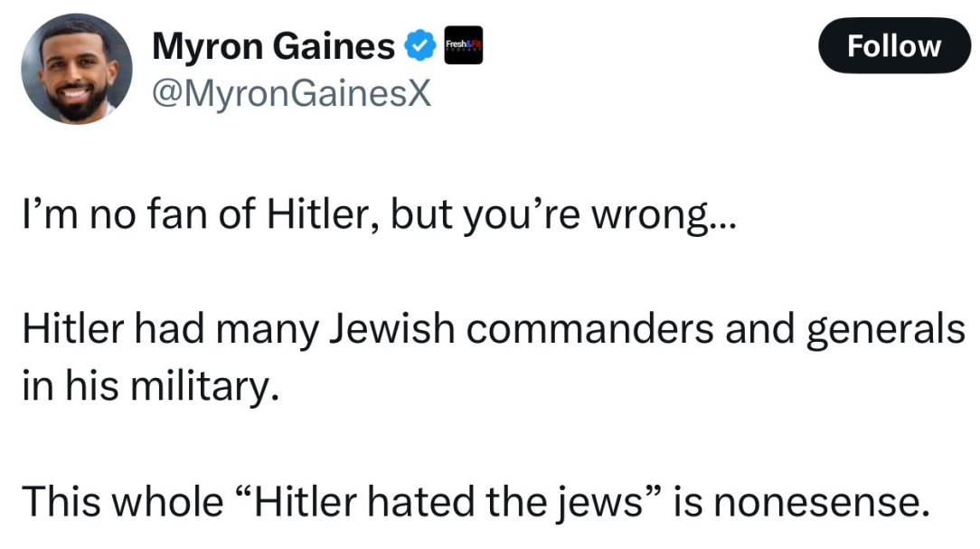
Task: Click the word "Jewish" in the post
Action: tap(391, 329)
